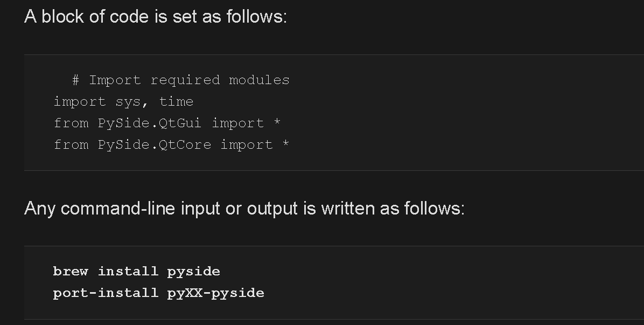Click the word "time" in the import line
The width and height of the screenshot is (644, 325).
[x=176, y=102]
